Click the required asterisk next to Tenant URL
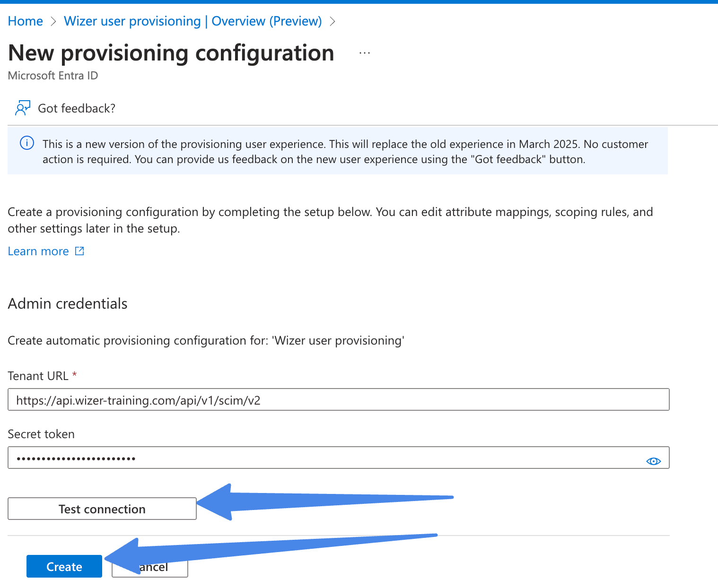The width and height of the screenshot is (718, 588). point(74,375)
